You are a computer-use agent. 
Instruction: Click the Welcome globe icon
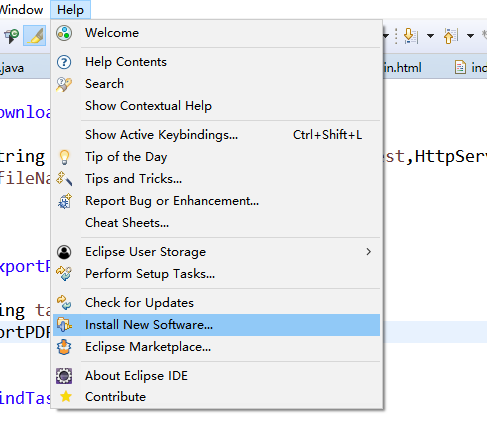[64, 33]
